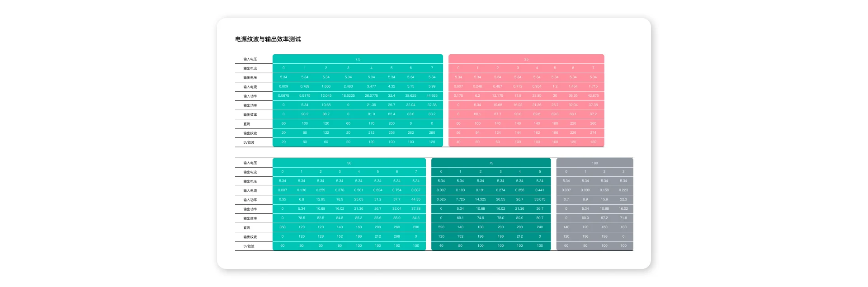Viewport: 868px width, 287px height.
Task: Select the input power cell 14.325
Action: pyautogui.click(x=481, y=199)
